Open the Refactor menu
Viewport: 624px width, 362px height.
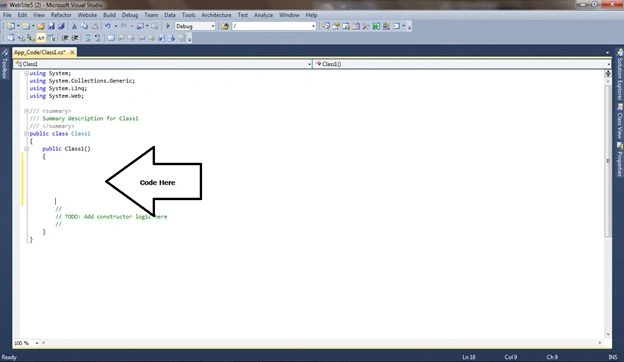(x=61, y=15)
